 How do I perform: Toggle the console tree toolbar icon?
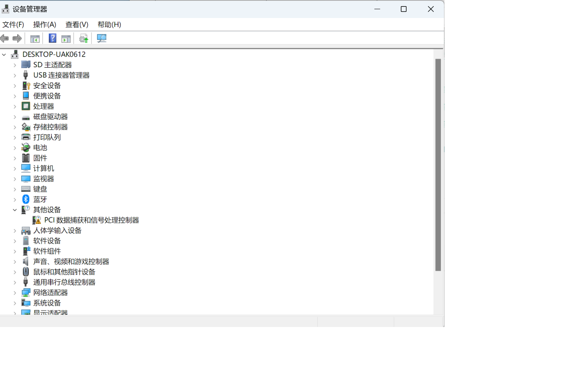point(35,39)
